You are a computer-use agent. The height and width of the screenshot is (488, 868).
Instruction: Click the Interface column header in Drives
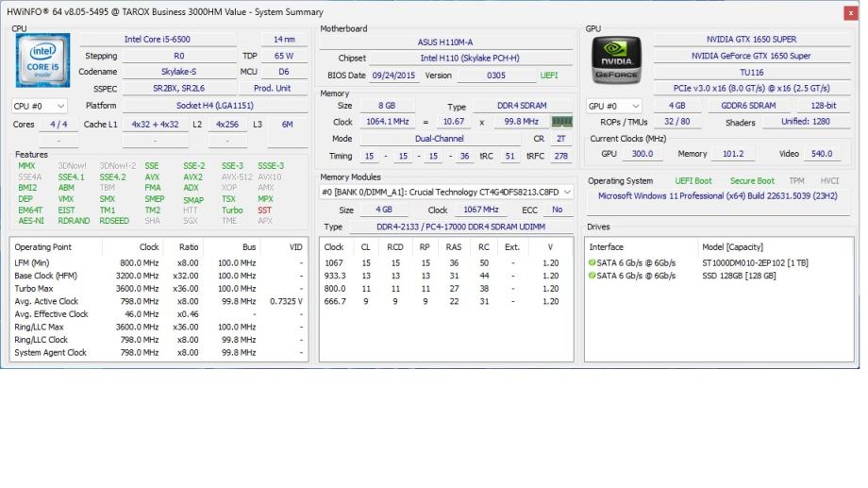pos(642,247)
